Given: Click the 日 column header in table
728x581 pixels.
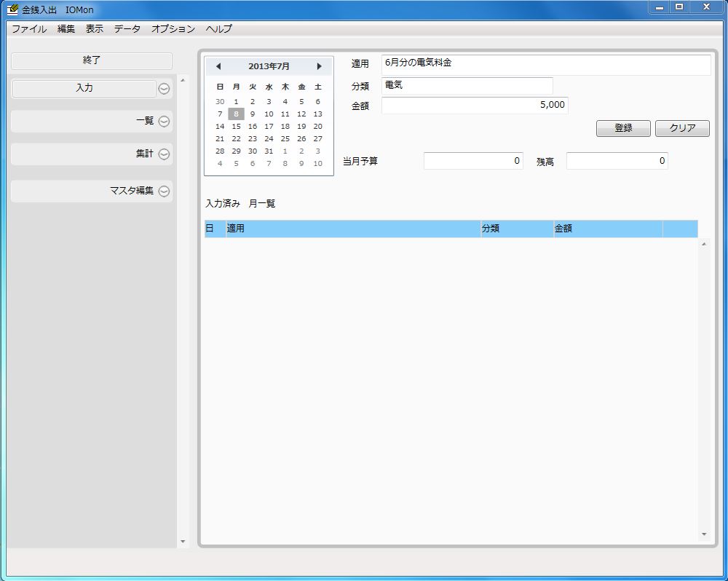Looking at the screenshot, I should point(215,229).
